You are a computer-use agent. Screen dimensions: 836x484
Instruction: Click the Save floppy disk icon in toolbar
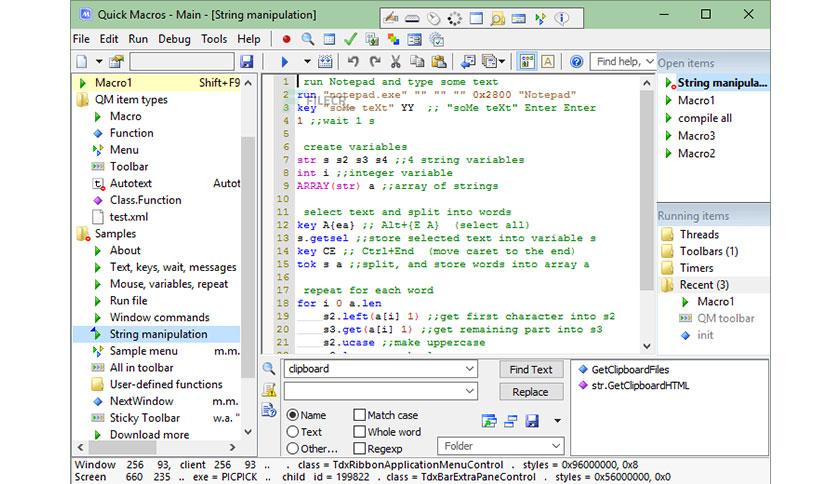tap(246, 62)
